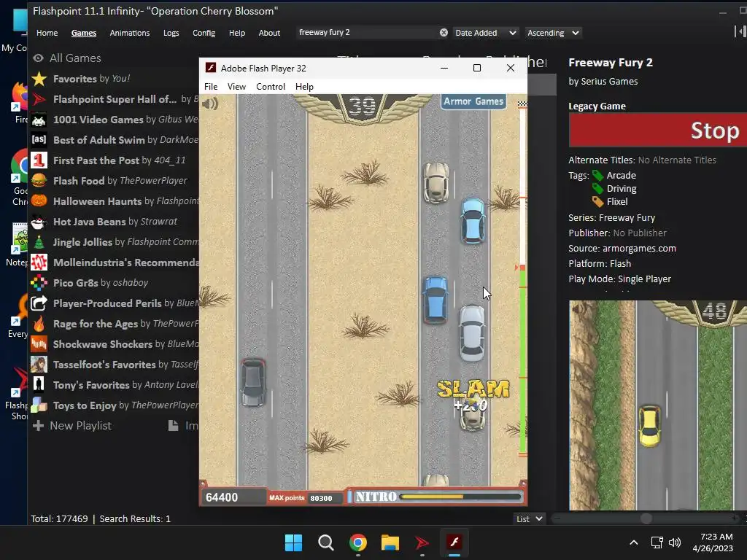Screen dimensions: 747x560
Task: Open the Flash Player View menu
Action: pyautogui.click(x=236, y=87)
